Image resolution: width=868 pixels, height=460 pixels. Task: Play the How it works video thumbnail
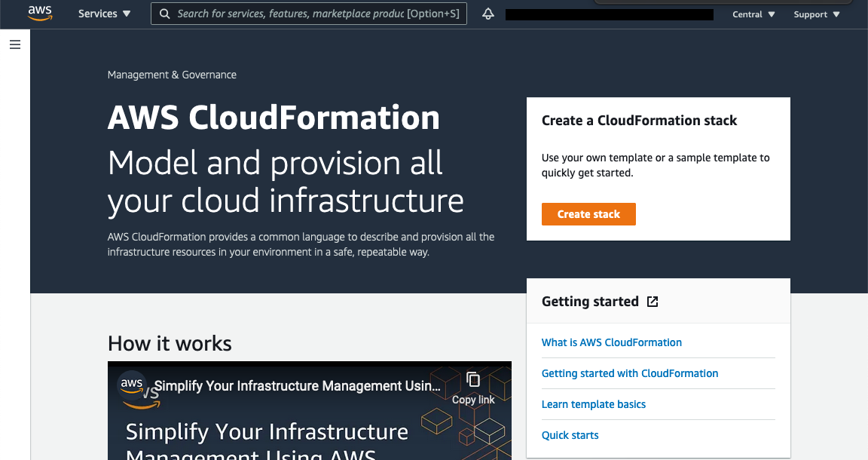[x=310, y=411]
